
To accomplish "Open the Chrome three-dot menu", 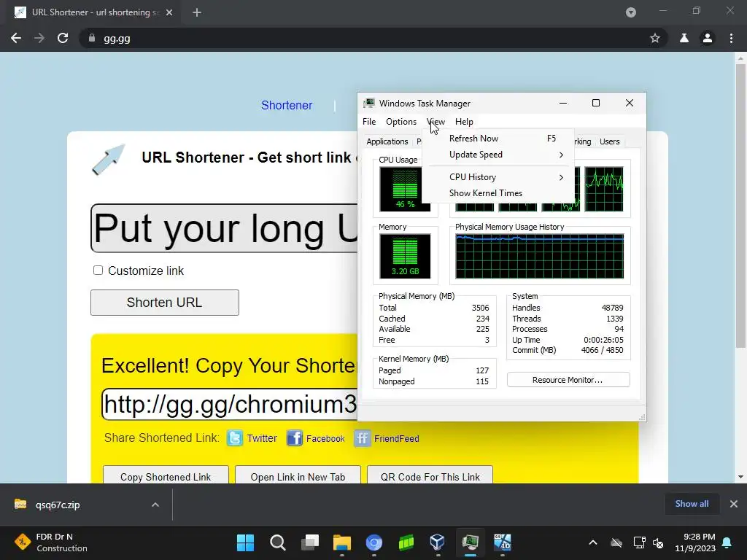I will [x=731, y=38].
